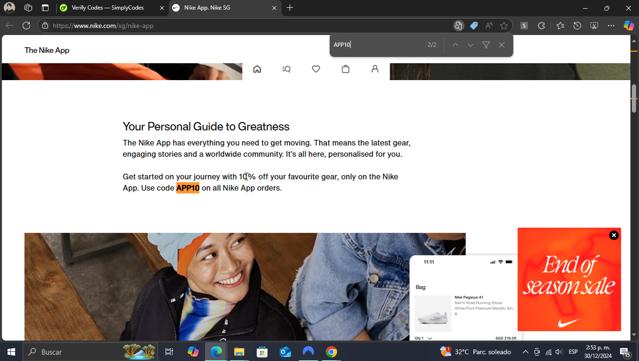Click The Nike App header title

47,50
